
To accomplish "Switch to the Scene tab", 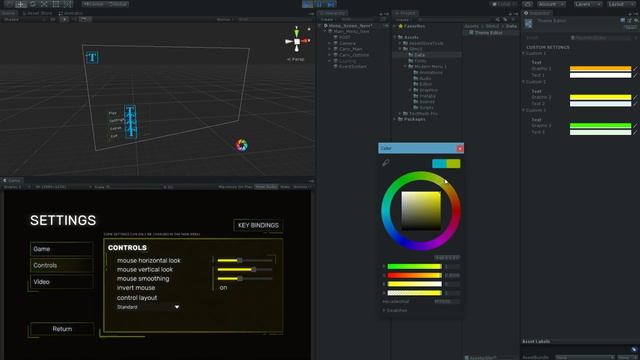I will point(9,13).
